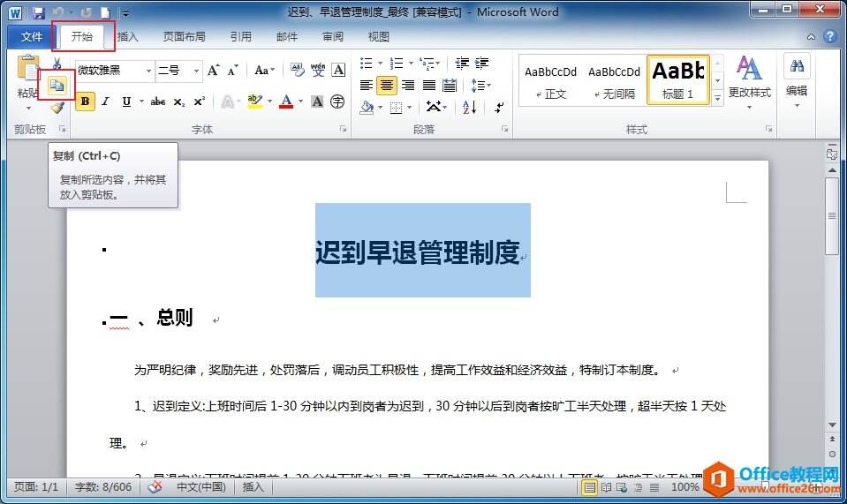The image size is (847, 504).
Task: Clear formatting with eraser icon
Action: coord(297,70)
